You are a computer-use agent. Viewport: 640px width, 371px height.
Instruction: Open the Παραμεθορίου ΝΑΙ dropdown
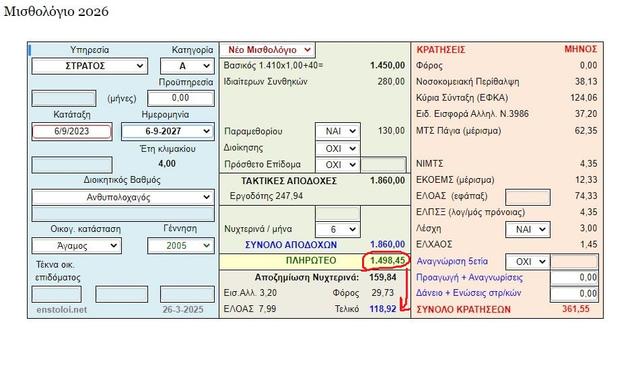338,131
